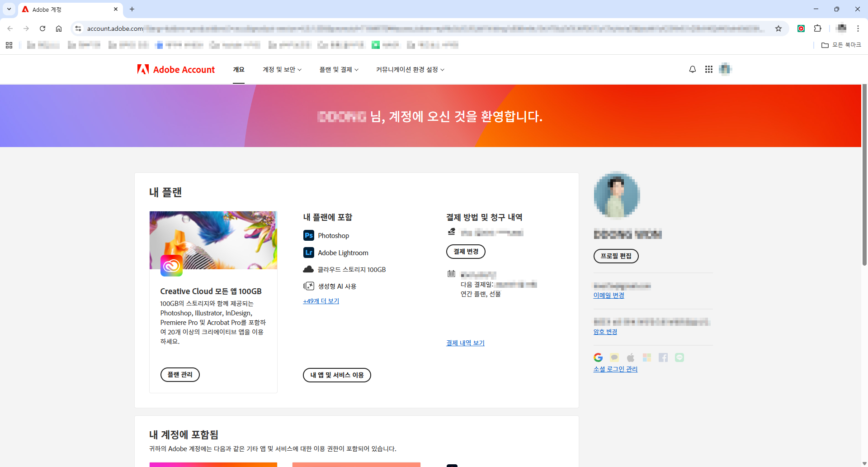Screen dimensions: 868x467
Task: Click the Adobe Account logo
Action: point(176,69)
